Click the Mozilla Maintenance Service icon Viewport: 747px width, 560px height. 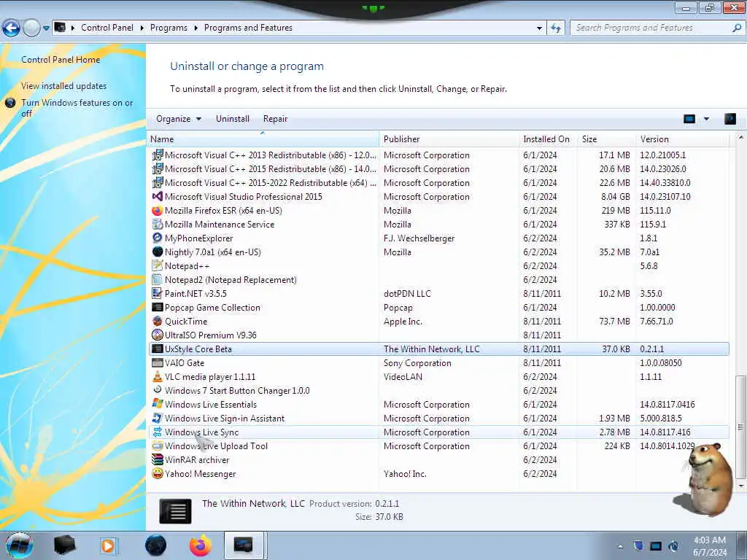[x=158, y=224]
